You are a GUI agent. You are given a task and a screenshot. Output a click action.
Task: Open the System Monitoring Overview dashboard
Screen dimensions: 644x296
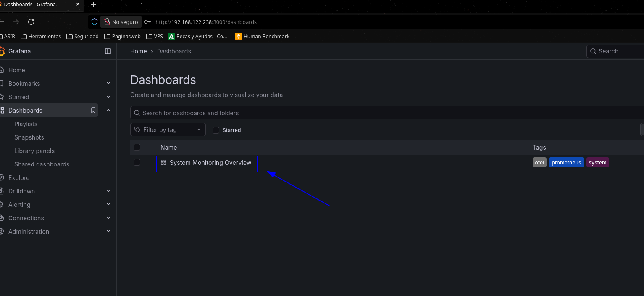210,163
